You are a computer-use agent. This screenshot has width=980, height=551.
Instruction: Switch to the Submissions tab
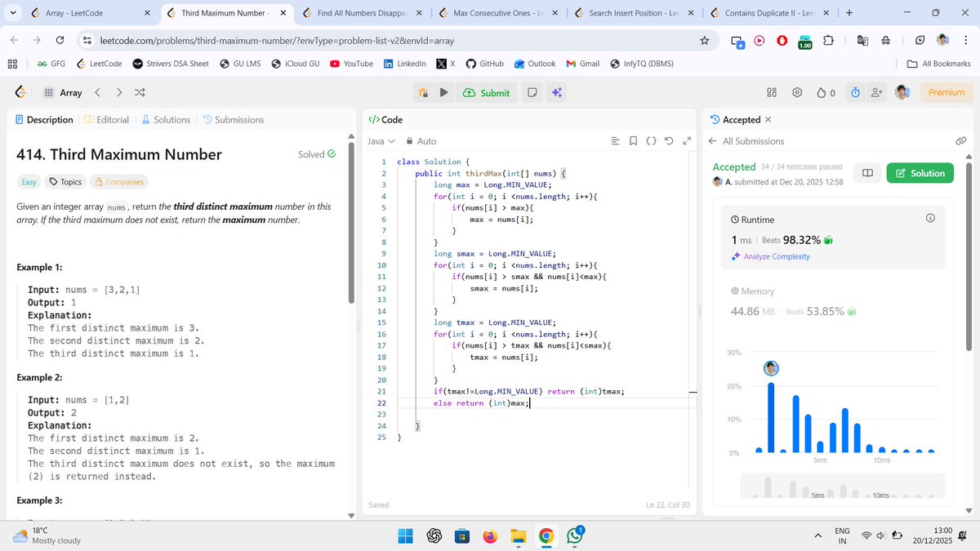point(233,119)
